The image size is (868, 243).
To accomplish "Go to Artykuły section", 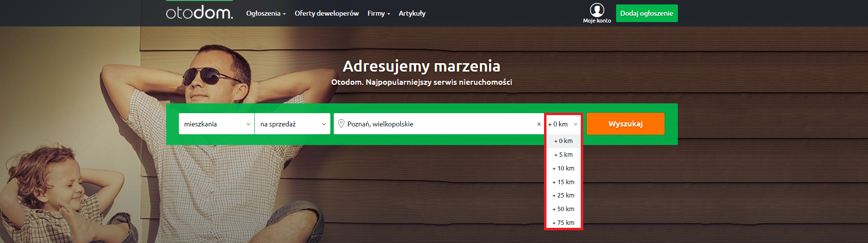I will [412, 14].
